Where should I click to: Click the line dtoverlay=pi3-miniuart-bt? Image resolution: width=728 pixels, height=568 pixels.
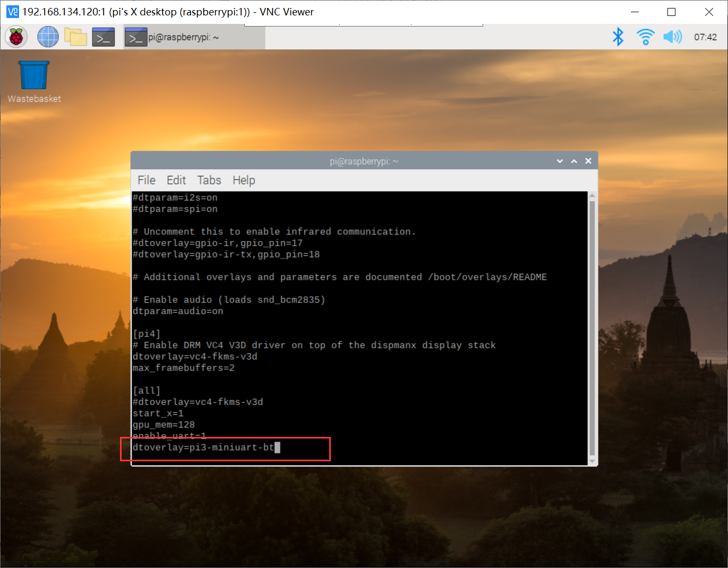(203, 447)
